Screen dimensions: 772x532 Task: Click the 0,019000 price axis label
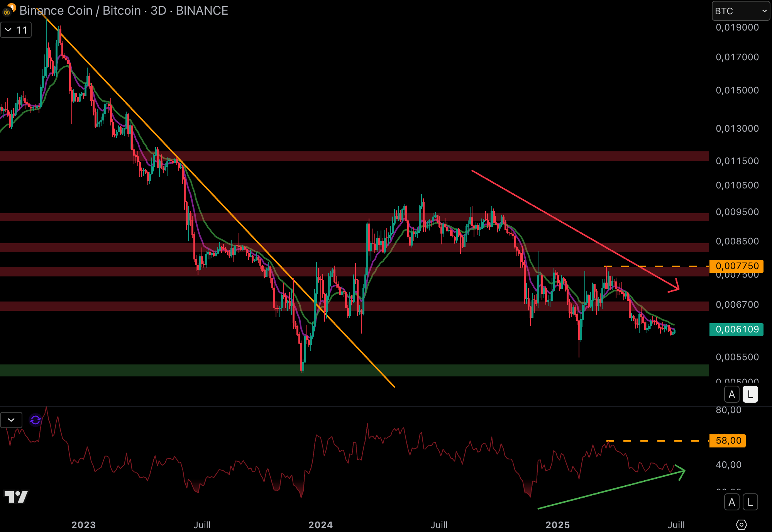[737, 27]
